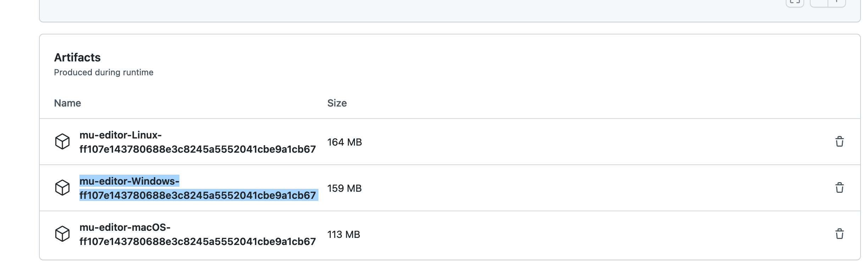Click the Name column header
Screen dimensions: 868x267
67,103
